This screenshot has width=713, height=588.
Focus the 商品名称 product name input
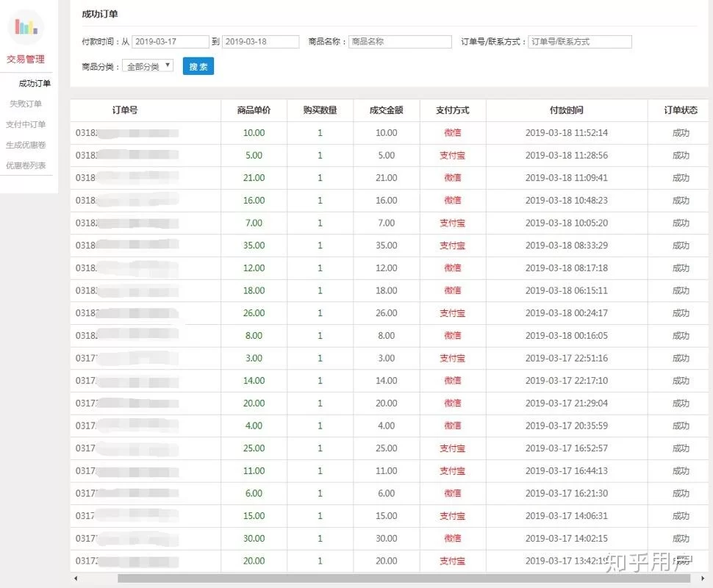pyautogui.click(x=401, y=42)
